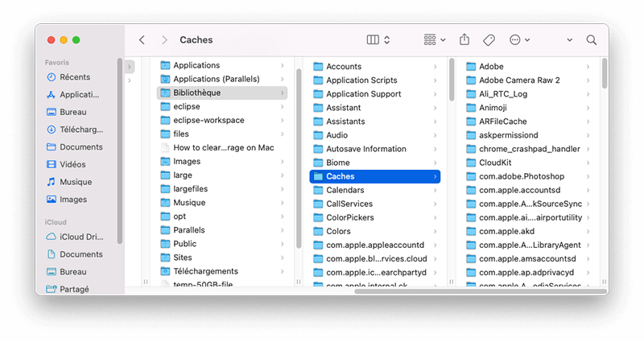Open Partagé in the sidebar

pyautogui.click(x=68, y=289)
